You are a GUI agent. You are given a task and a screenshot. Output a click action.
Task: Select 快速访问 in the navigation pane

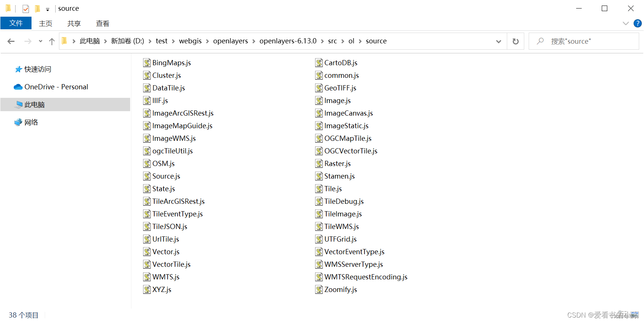[x=38, y=69]
